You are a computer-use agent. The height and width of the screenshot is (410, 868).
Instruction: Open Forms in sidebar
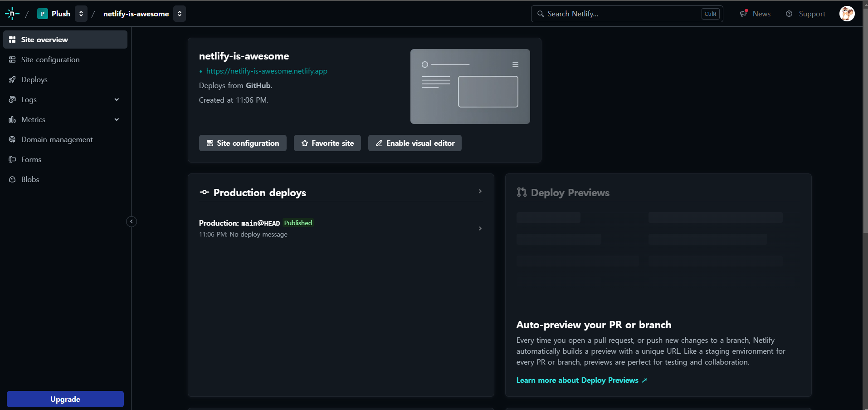65,159
